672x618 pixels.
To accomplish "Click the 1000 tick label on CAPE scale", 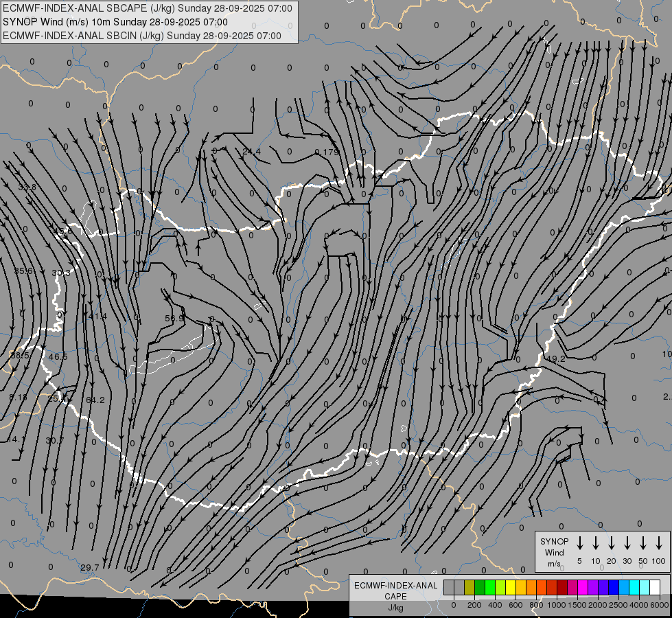I will click(x=556, y=605).
